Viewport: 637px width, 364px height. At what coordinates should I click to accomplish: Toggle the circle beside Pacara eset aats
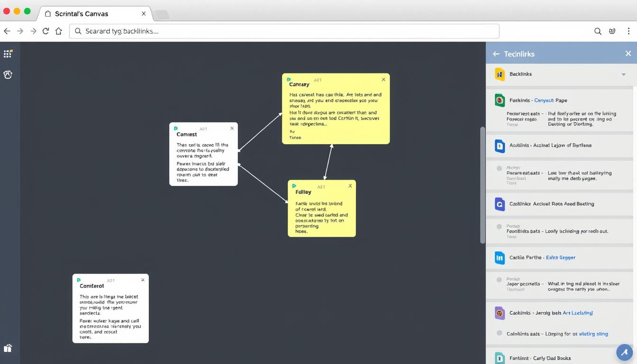click(499, 168)
